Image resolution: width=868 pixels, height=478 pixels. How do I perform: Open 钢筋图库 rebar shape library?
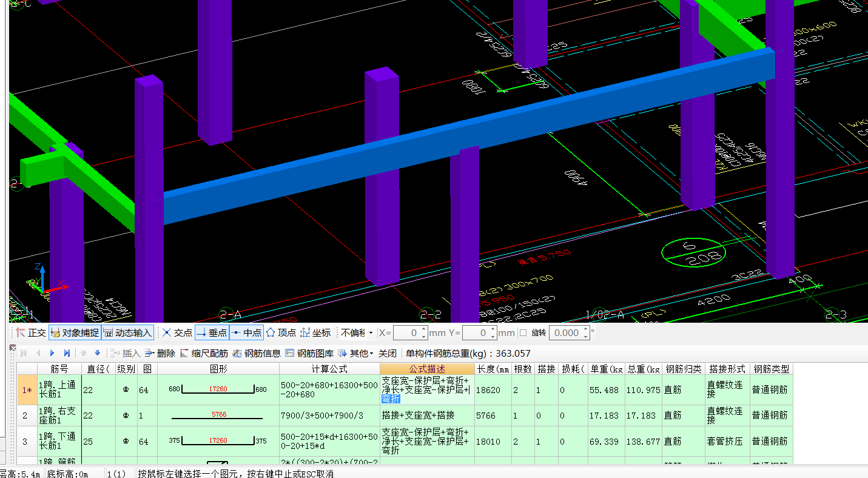click(309, 353)
